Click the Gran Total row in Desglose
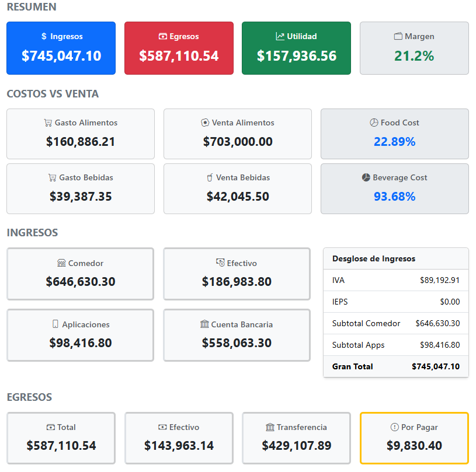The height and width of the screenshot is (472, 476). pos(396,366)
